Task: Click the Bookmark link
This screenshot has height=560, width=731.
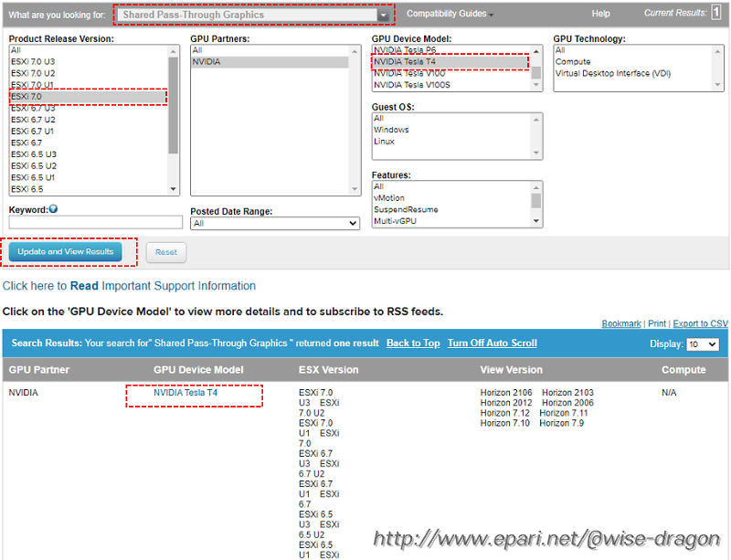Action: [621, 323]
